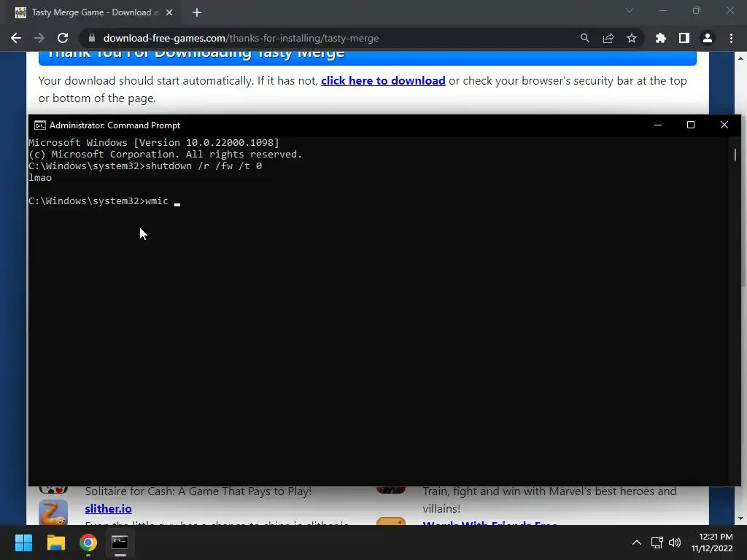Open the Chrome extensions puzzle icon
The width and height of the screenshot is (747, 560).
[x=661, y=38]
